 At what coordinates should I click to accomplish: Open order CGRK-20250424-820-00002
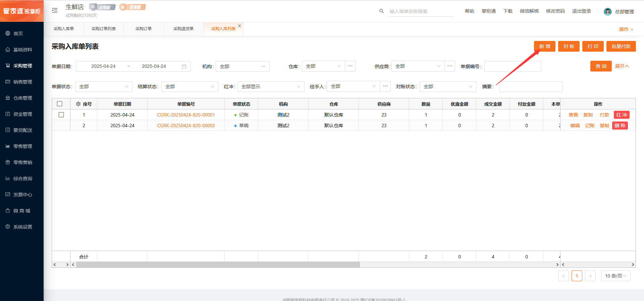pos(186,126)
